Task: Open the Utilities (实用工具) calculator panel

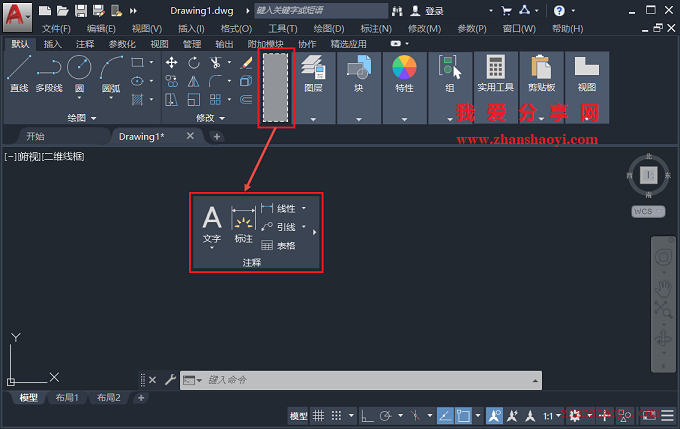Action: [496, 88]
